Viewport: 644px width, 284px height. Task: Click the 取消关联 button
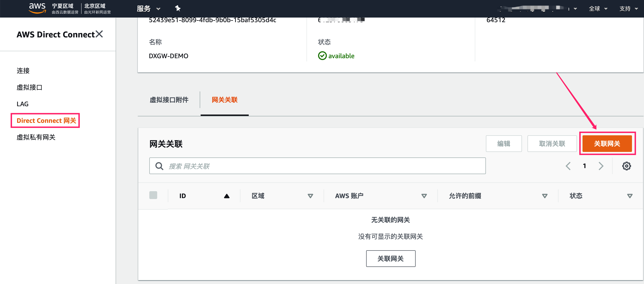coord(552,144)
